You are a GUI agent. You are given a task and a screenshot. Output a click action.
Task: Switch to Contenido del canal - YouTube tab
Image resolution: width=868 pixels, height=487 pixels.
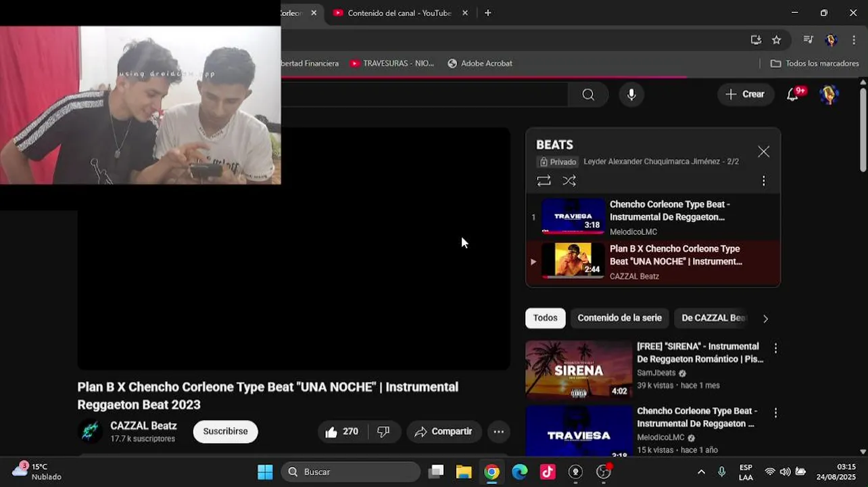[x=399, y=13]
